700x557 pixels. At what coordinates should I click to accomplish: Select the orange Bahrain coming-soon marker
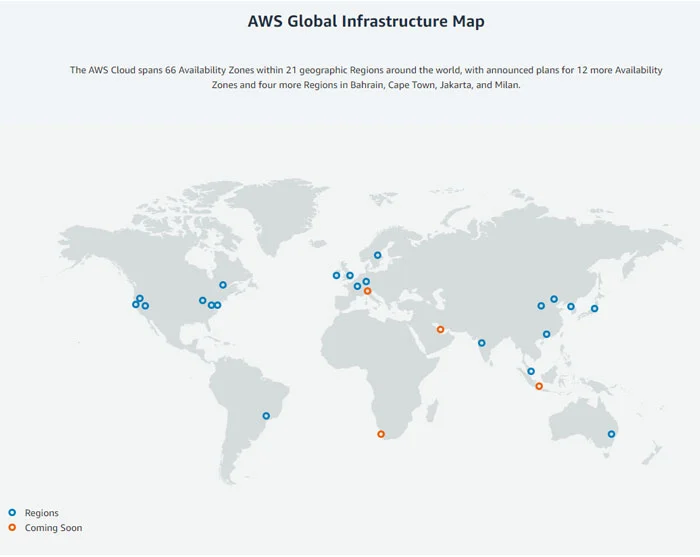coord(441,329)
